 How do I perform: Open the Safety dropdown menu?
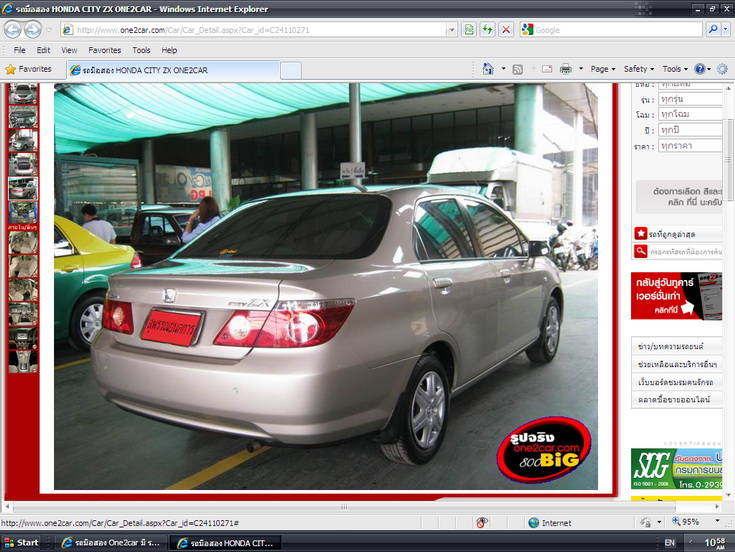coord(638,69)
